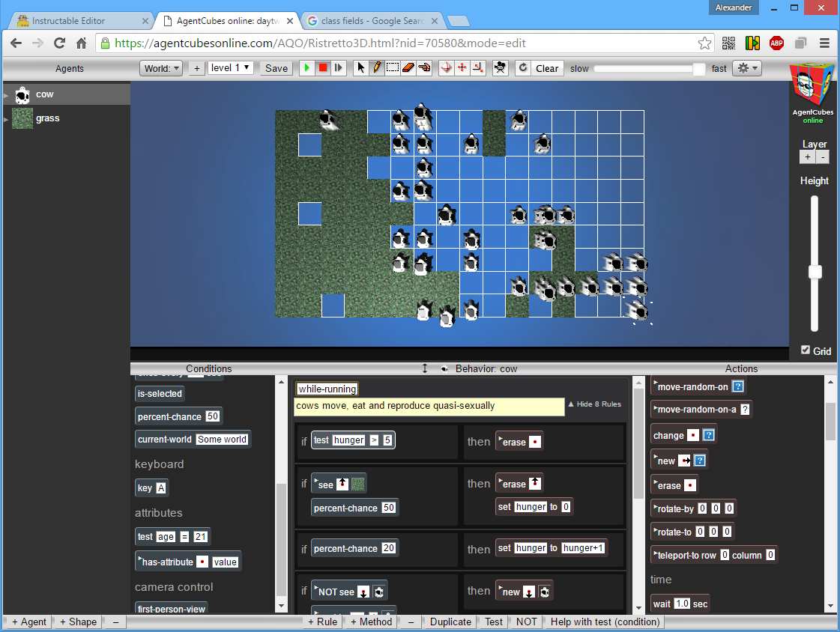Open the Chrome hamburger menu
The height and width of the screenshot is (632, 840).
[824, 43]
